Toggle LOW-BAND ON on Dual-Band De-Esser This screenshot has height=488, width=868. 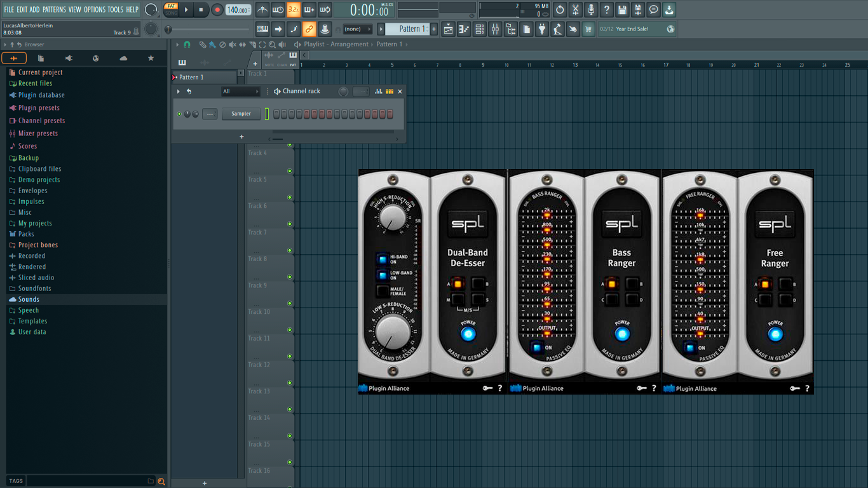[x=382, y=275]
